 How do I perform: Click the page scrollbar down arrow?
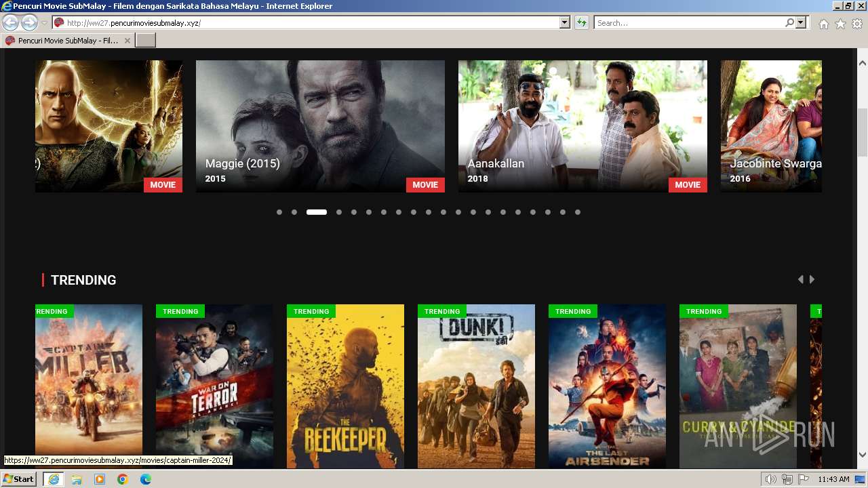click(862, 455)
